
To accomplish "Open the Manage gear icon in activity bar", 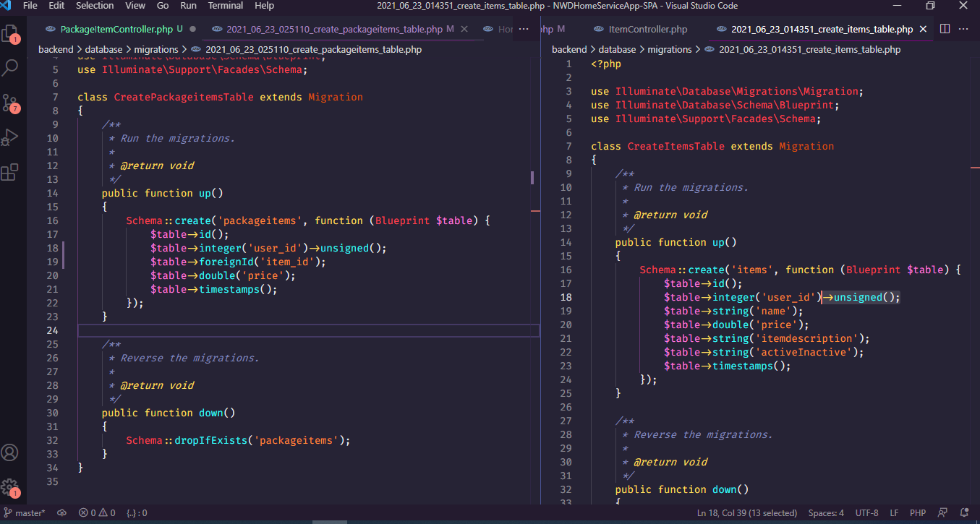I will tap(9, 487).
